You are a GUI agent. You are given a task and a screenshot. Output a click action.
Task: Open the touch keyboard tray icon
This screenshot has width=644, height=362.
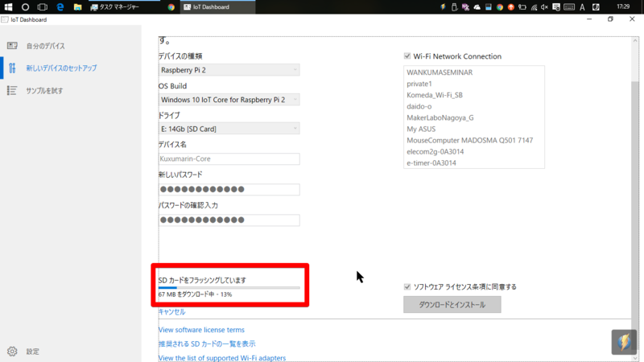click(569, 6)
